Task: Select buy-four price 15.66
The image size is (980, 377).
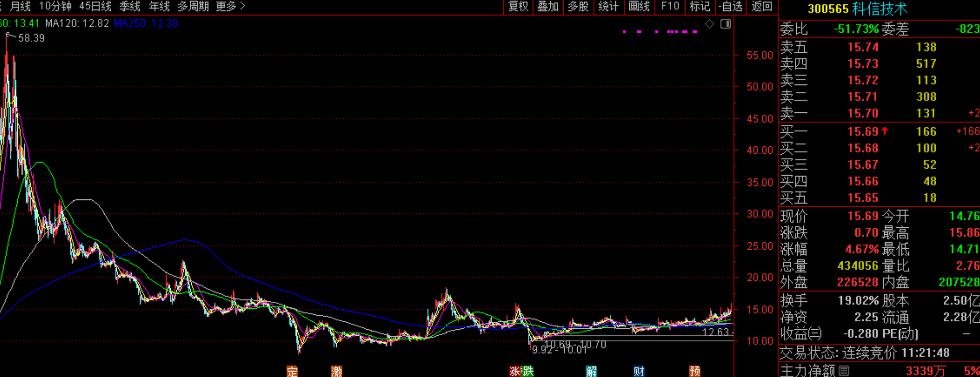Action: tap(863, 182)
